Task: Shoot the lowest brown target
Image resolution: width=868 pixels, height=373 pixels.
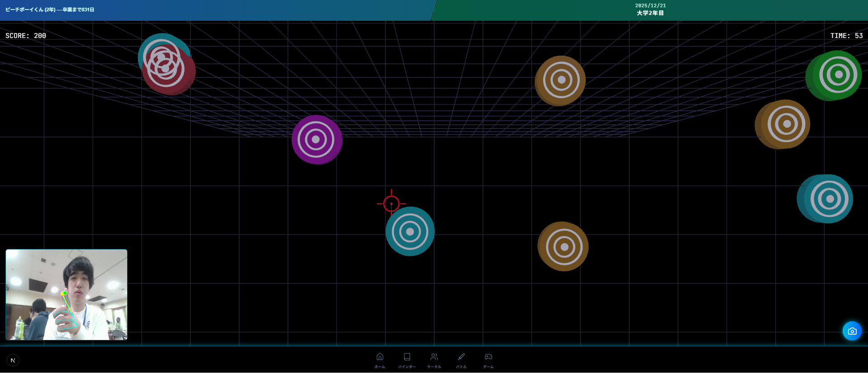Action: [x=564, y=247]
